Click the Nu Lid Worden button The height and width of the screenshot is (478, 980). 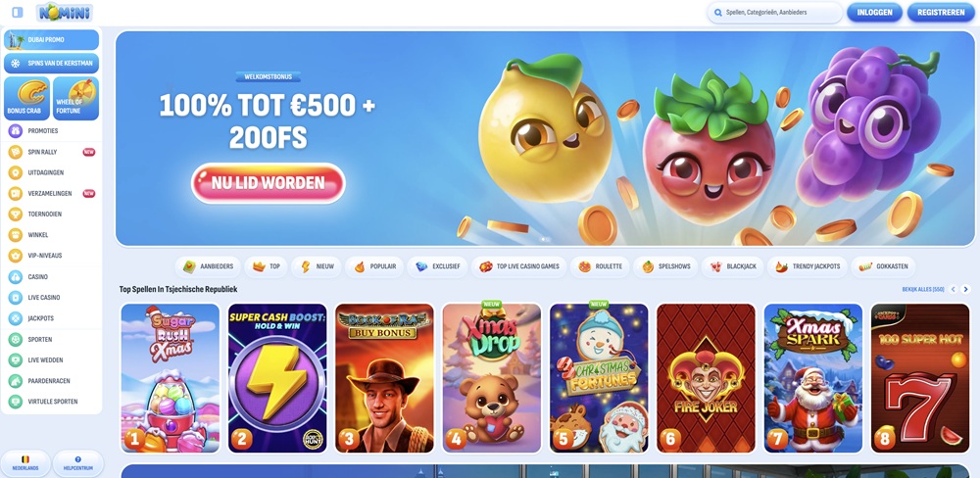pyautogui.click(x=269, y=183)
